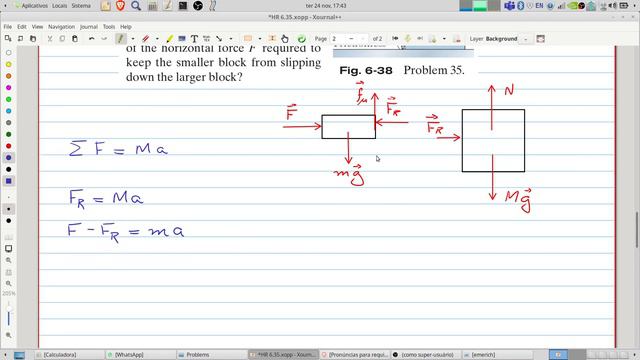The width and height of the screenshot is (640, 360).
Task: Go to the last page arrow
Action: point(420,39)
